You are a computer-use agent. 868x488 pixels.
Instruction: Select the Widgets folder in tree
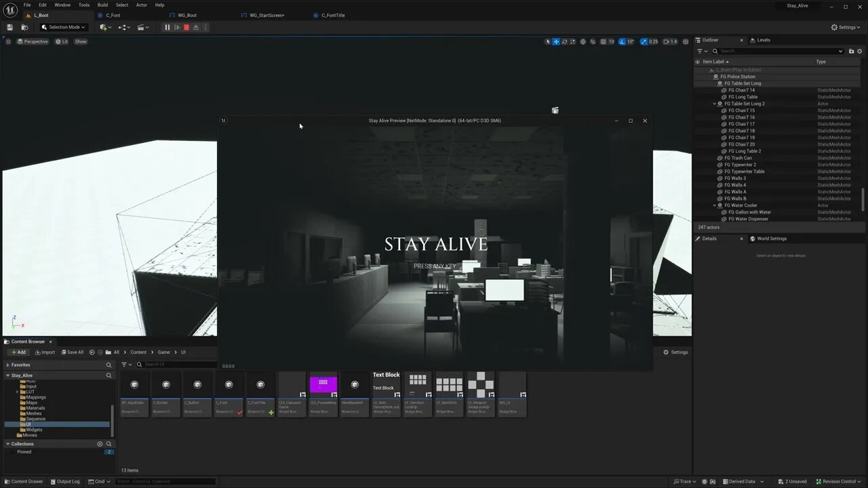(34, 430)
